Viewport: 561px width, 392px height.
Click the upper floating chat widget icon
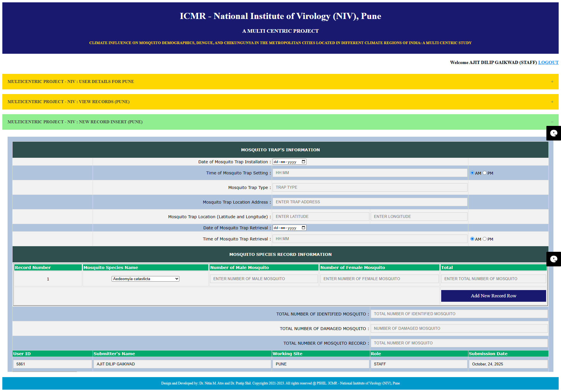[553, 133]
